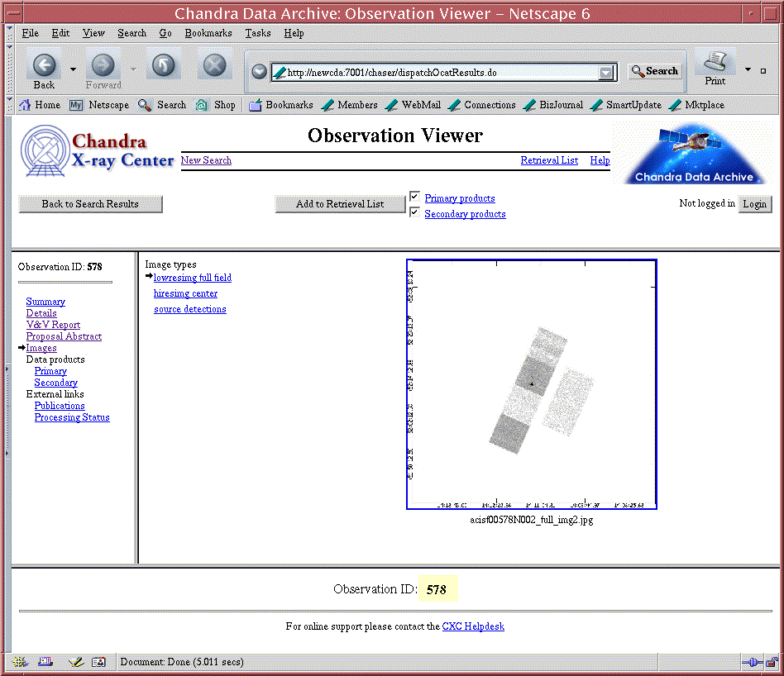784x676 pixels.
Task: Uncheck the Primary products checkbox
Action: 415,197
